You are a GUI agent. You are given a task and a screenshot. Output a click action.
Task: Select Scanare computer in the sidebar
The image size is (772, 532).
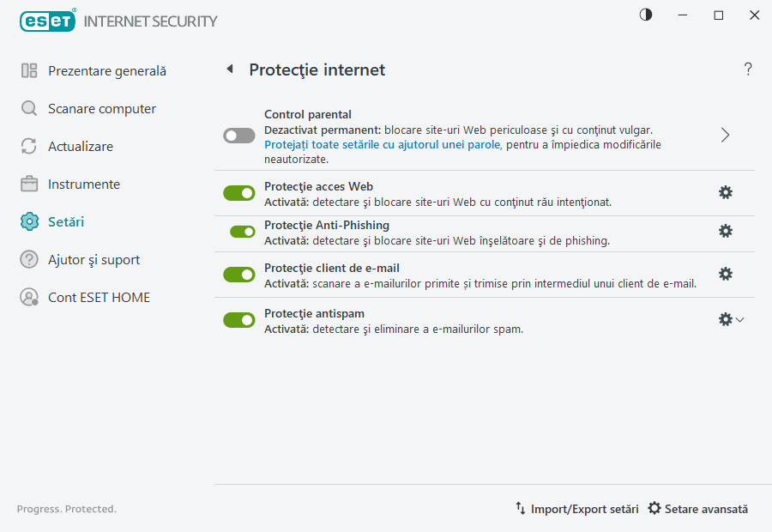tap(103, 109)
